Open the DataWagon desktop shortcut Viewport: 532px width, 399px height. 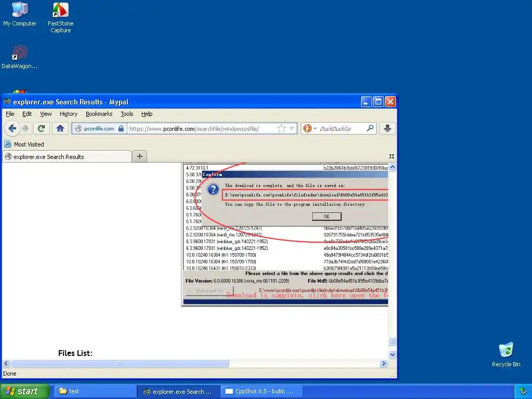[19, 57]
